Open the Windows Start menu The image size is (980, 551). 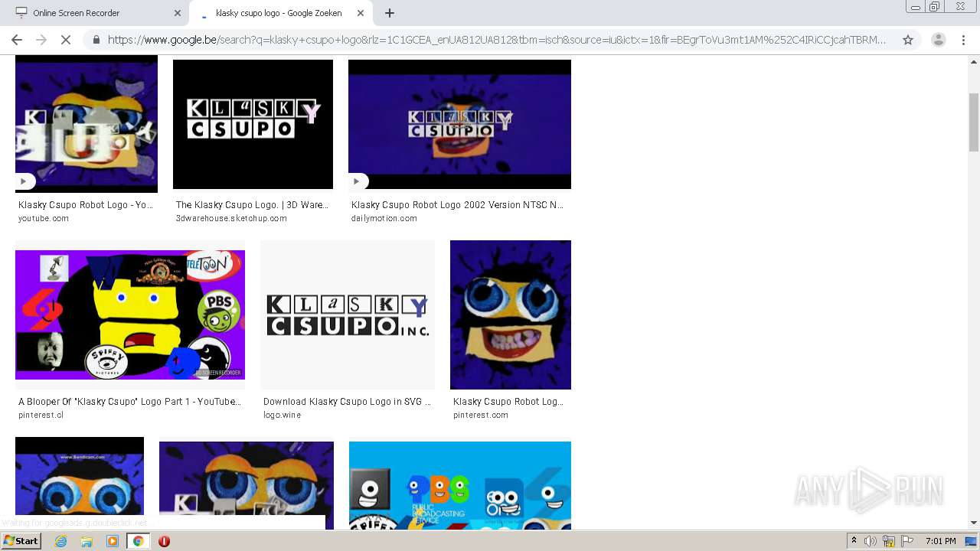pyautogui.click(x=21, y=541)
